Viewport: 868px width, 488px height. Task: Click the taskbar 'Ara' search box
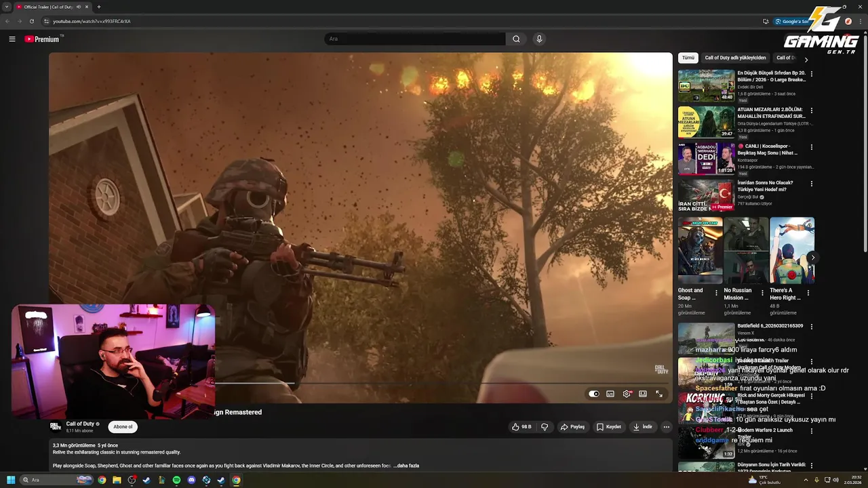57,480
